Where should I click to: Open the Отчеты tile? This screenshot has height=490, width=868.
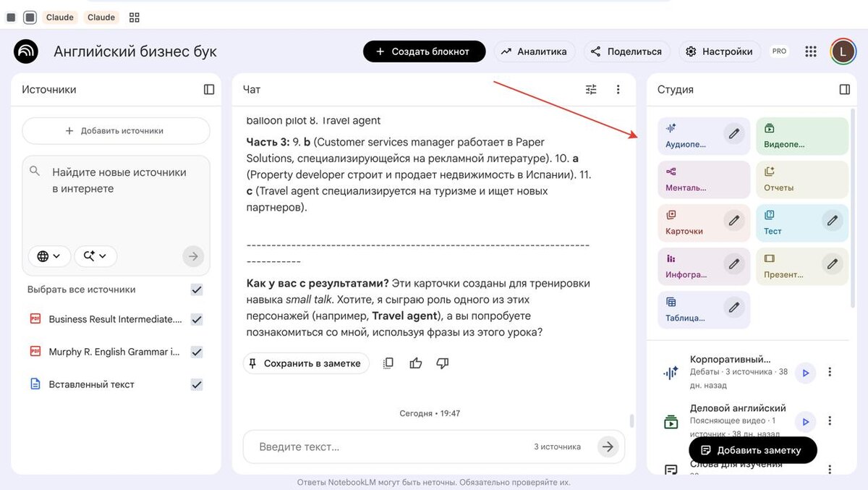[801, 179]
